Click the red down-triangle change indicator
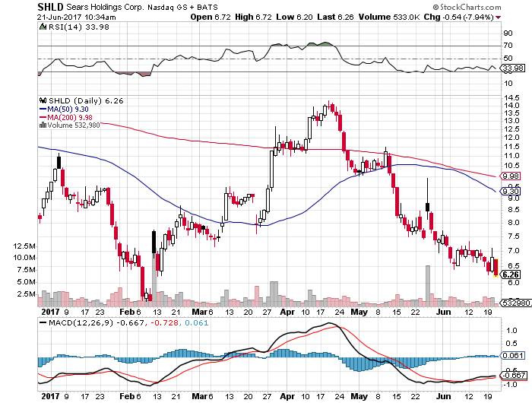Viewport: 532px width, 403px height. coord(498,17)
